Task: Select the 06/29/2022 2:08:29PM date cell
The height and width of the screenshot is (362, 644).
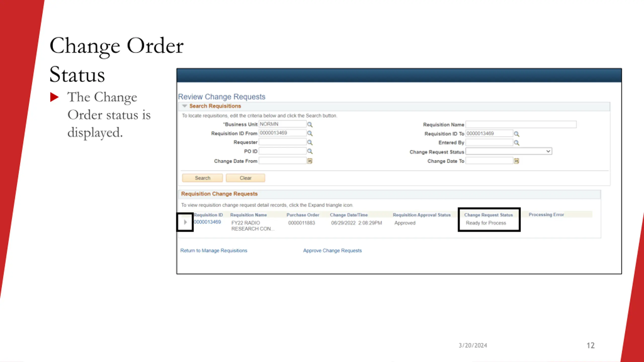Action: pyautogui.click(x=356, y=223)
